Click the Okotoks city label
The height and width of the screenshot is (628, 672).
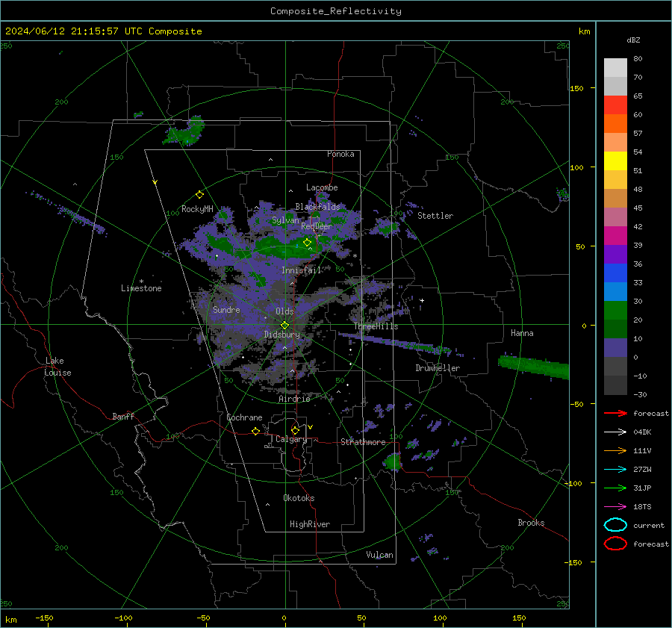(299, 498)
